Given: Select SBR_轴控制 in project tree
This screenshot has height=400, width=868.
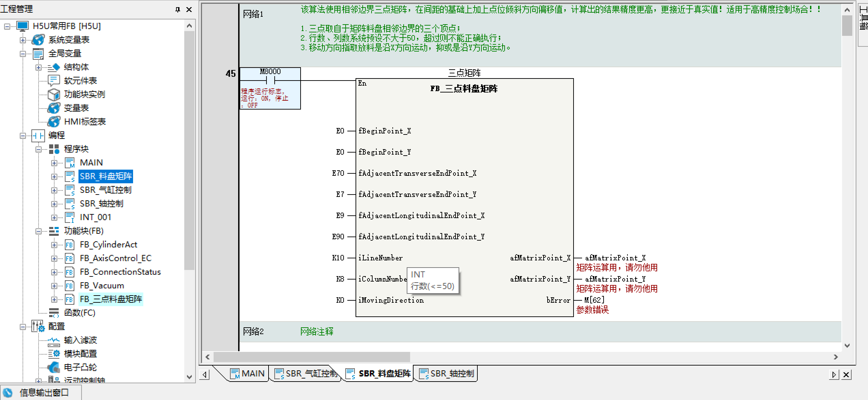Looking at the screenshot, I should click(101, 204).
